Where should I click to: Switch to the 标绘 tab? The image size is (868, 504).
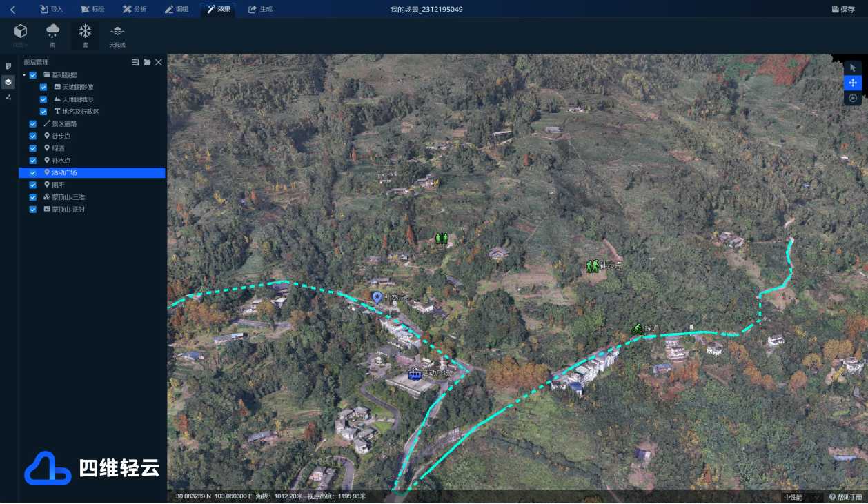[x=92, y=9]
